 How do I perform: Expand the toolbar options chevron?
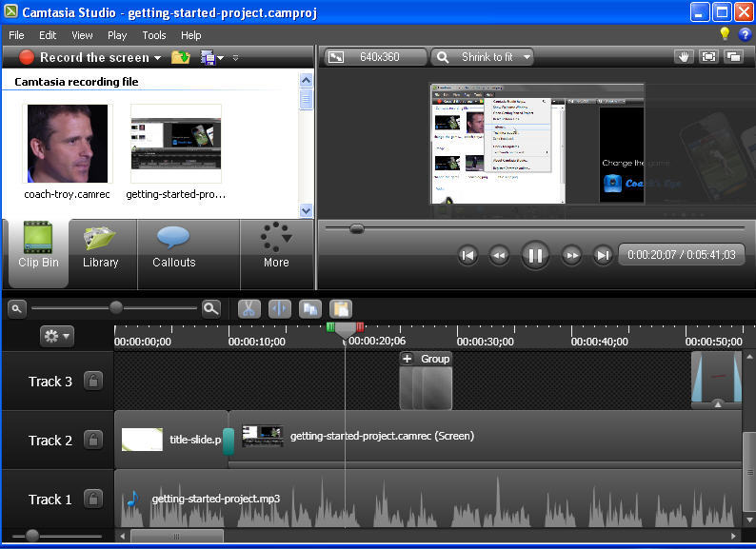coord(235,58)
